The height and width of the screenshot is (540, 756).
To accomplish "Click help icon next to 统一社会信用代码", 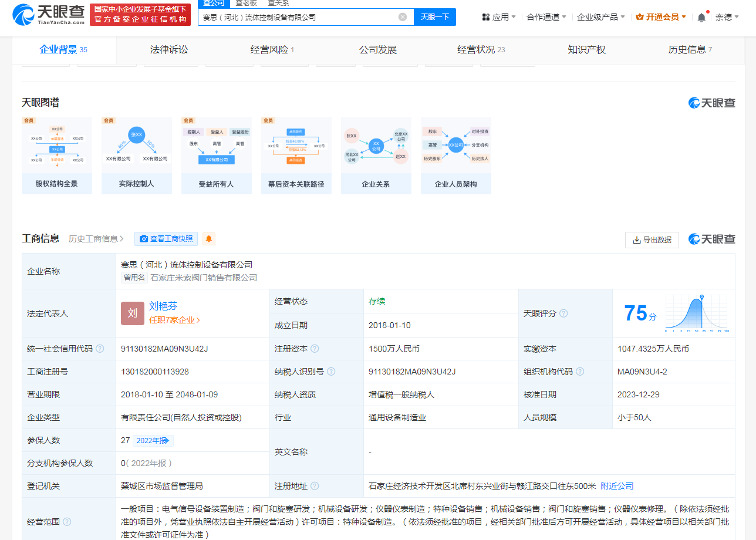I will pos(100,349).
